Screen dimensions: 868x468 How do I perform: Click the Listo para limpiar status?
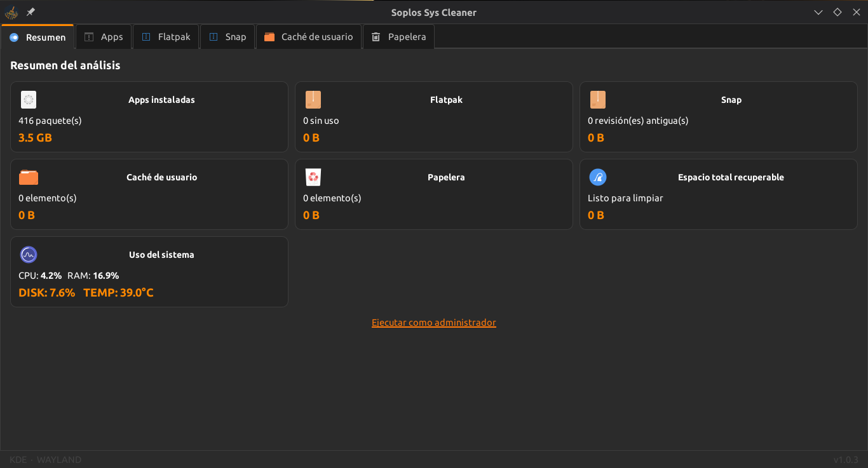click(625, 198)
